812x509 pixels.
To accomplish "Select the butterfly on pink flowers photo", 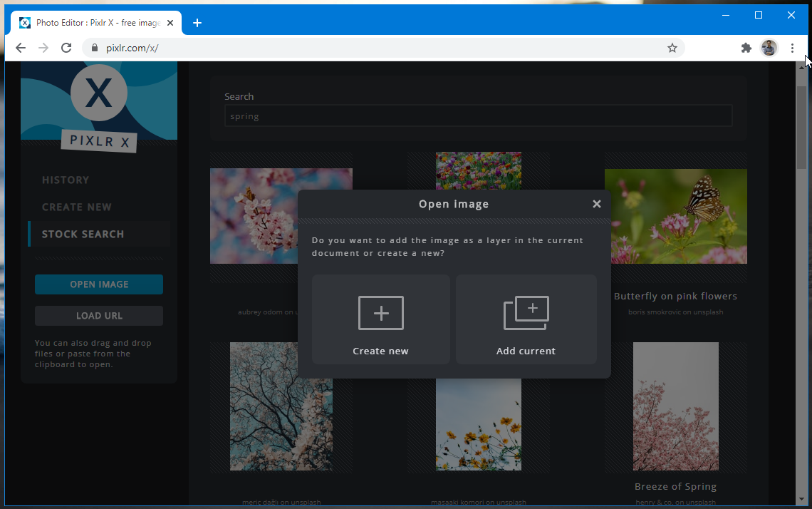I will 675,216.
